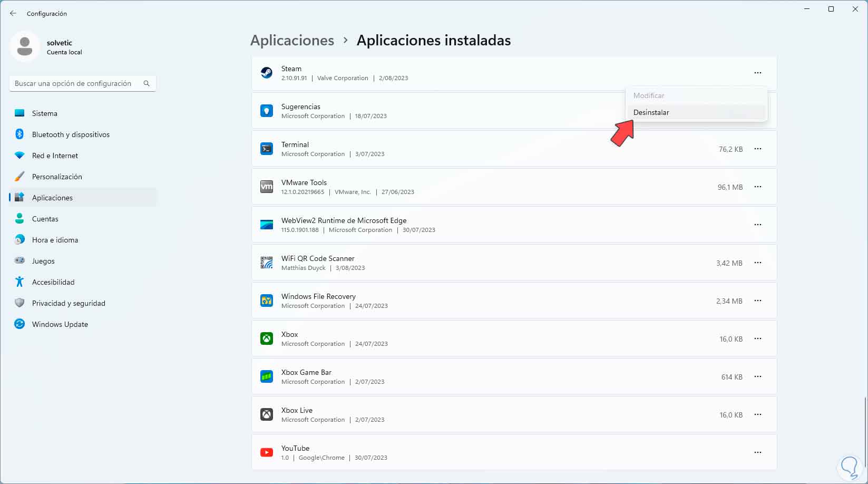Open Juegos settings

(x=83, y=261)
